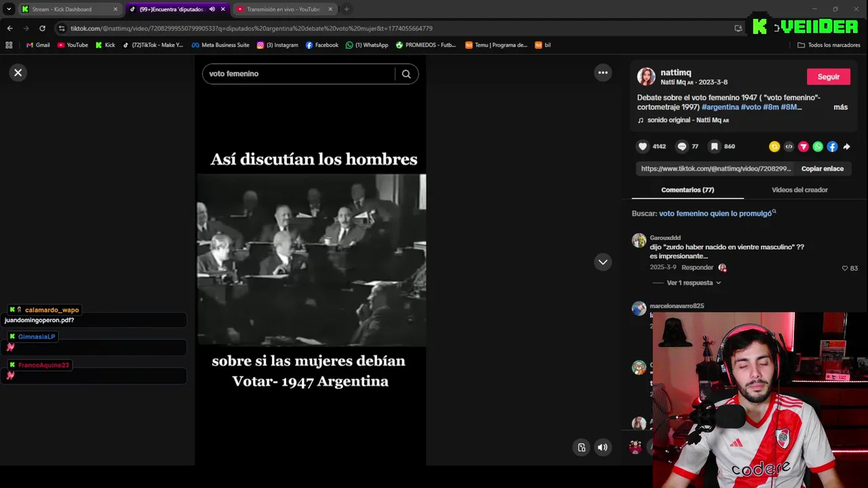
Task: Close the TikTok video viewer
Action: [18, 73]
